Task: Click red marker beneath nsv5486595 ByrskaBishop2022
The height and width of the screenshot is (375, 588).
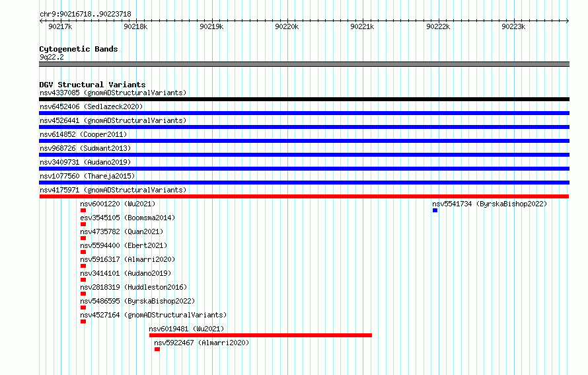Action: [83, 308]
